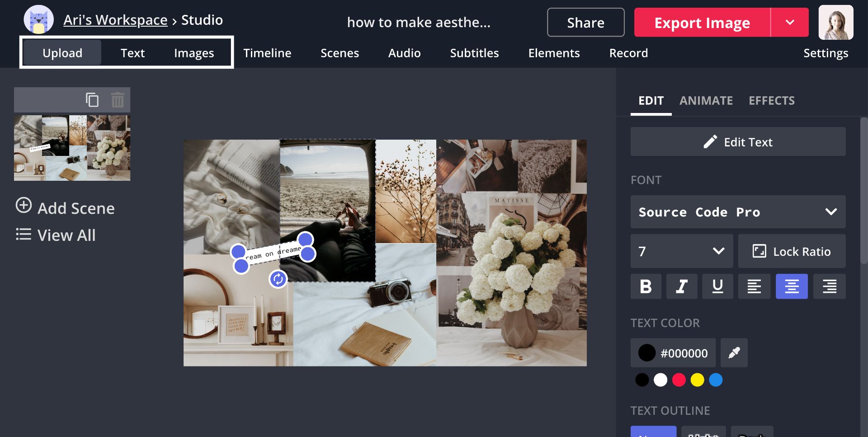Click the rotate handle on the text box
Viewport: 868px width, 437px height.
[x=278, y=279]
